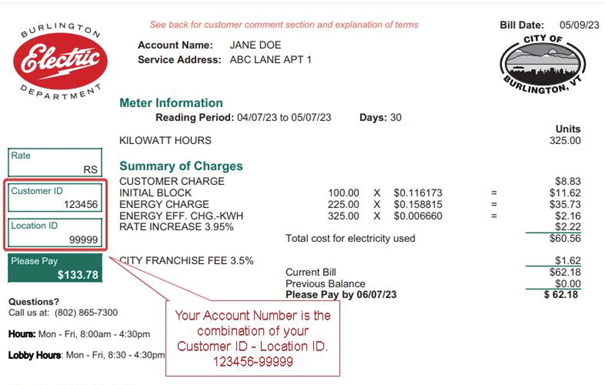Click the Summary of Charges heading
The image size is (605, 385).
coord(181,166)
